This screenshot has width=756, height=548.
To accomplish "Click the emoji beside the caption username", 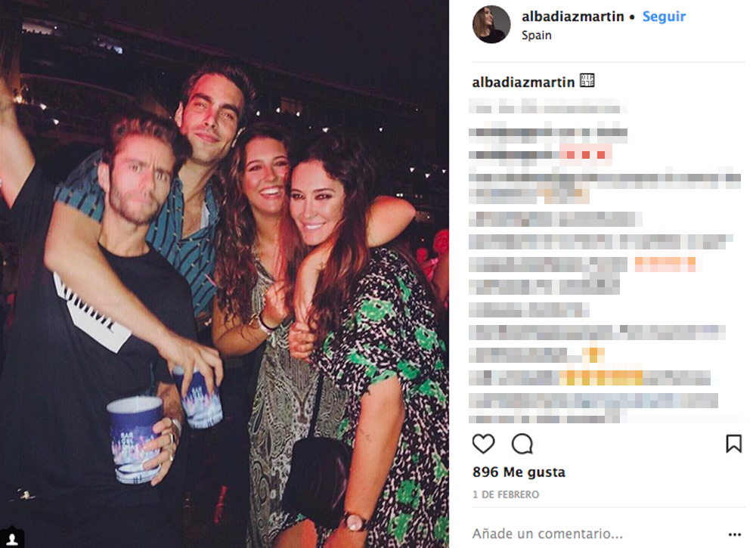I will [x=587, y=80].
